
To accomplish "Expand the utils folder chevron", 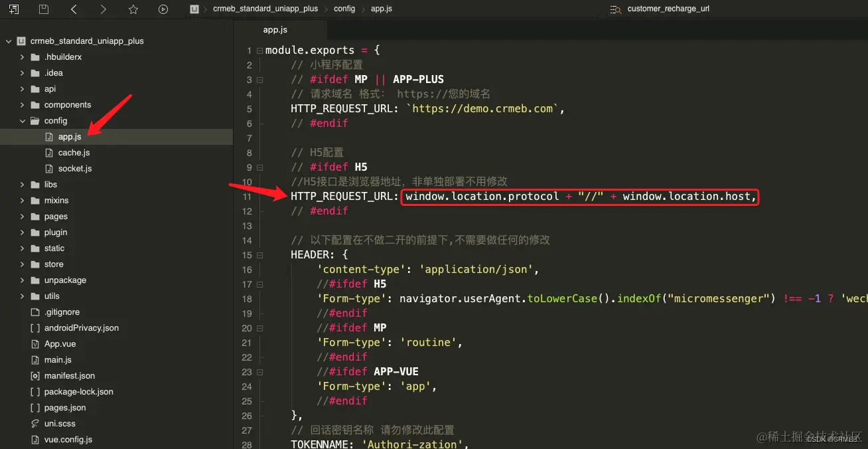I will tap(23, 296).
